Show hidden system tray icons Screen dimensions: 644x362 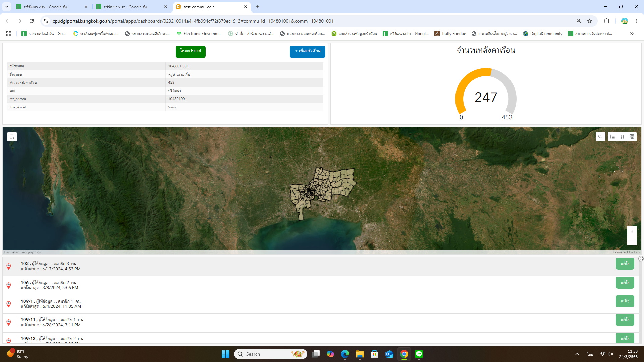click(577, 354)
